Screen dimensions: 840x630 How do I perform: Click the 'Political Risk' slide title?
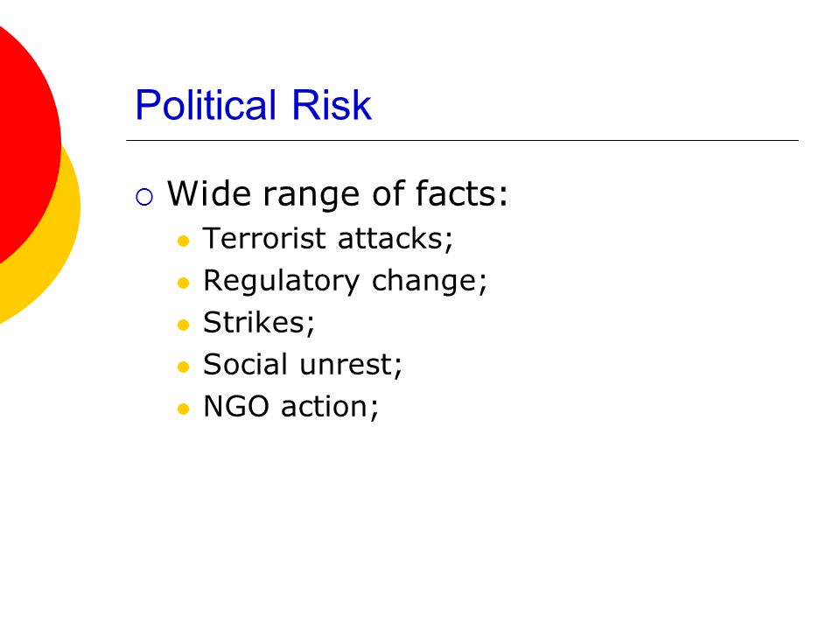pos(253,104)
